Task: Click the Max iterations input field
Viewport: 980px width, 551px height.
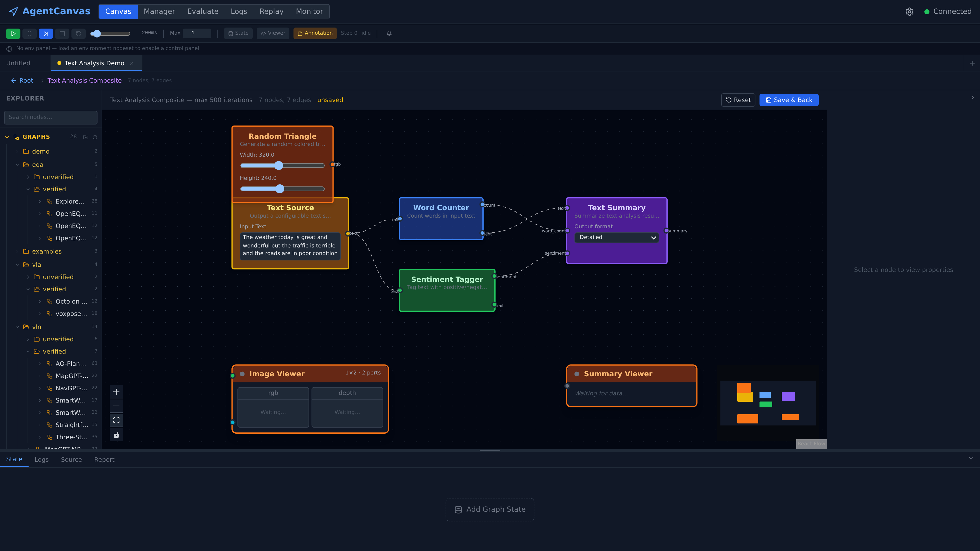Action: [x=197, y=33]
